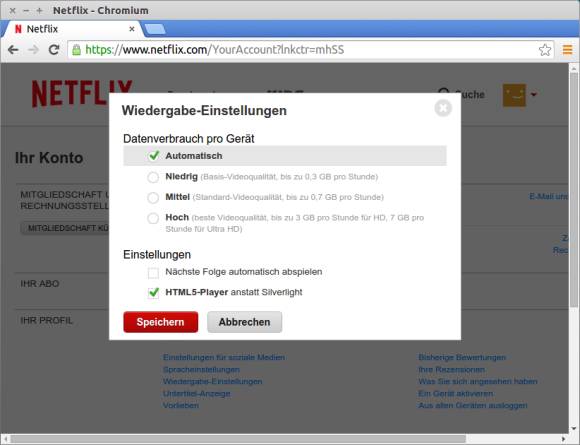Click the green padlock security icon
Screen dimensions: 580x445
coord(76,50)
